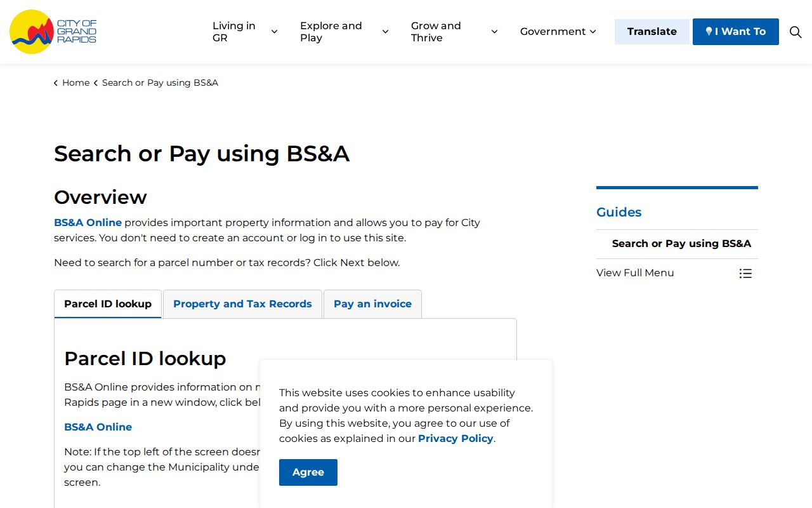
Task: Open the Grow and Thrive menu
Action: click(436, 32)
